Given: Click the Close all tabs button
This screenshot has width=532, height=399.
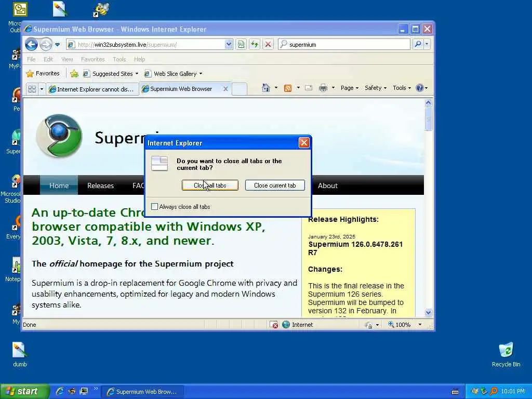Looking at the screenshot, I should [210, 185].
